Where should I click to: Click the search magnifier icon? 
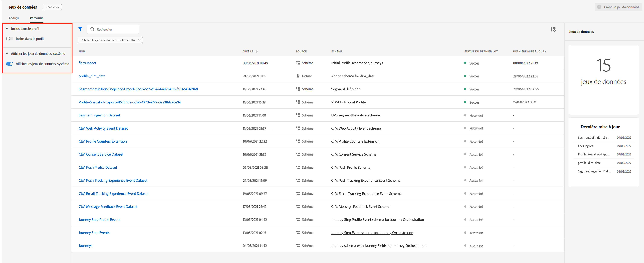tap(92, 29)
